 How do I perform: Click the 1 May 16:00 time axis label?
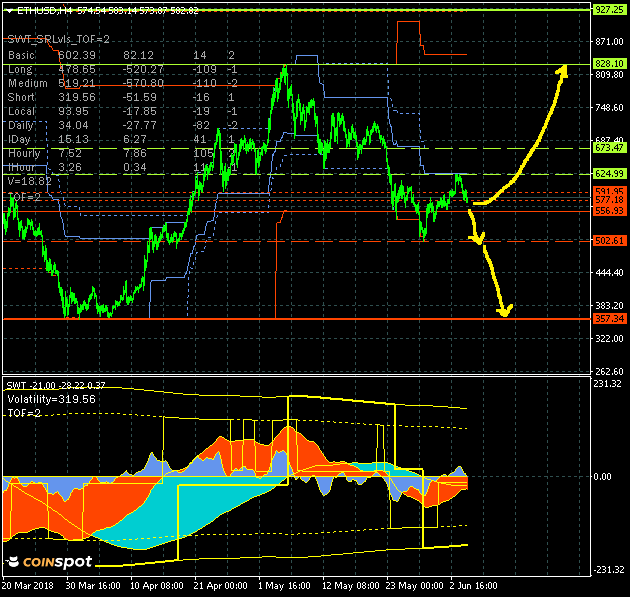click(x=285, y=584)
